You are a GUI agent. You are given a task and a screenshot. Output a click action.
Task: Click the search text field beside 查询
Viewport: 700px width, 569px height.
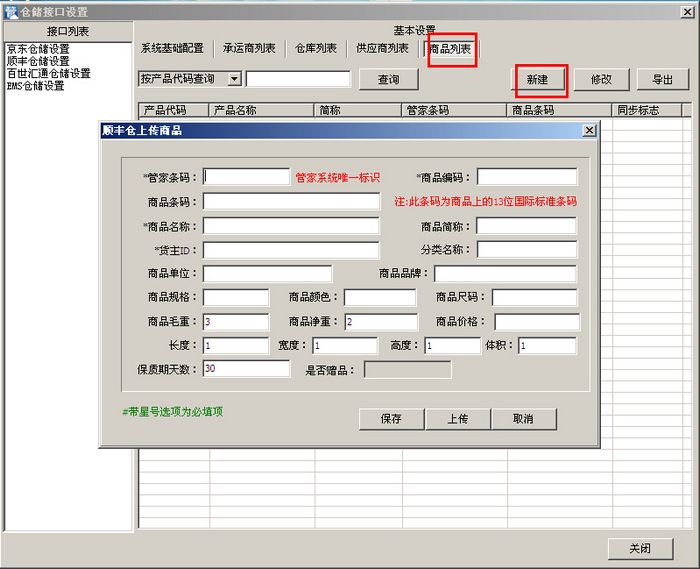(x=298, y=79)
